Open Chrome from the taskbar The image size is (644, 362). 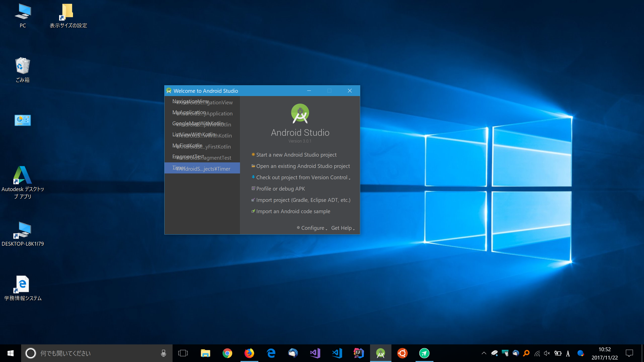[227, 353]
